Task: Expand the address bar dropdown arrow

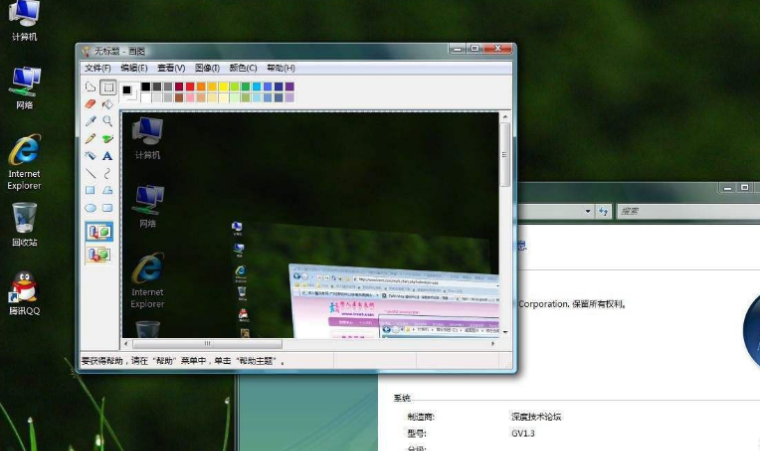Action: 588,212
